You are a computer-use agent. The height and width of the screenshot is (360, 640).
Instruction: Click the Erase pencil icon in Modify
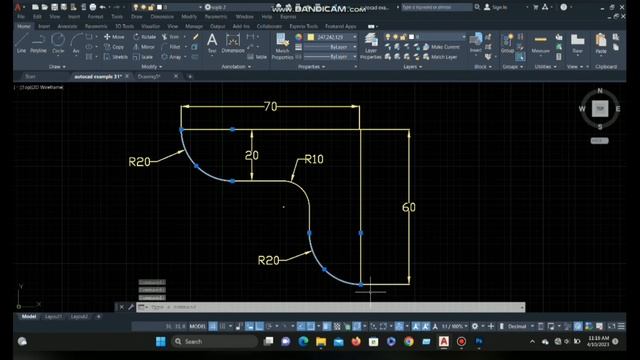(196, 37)
